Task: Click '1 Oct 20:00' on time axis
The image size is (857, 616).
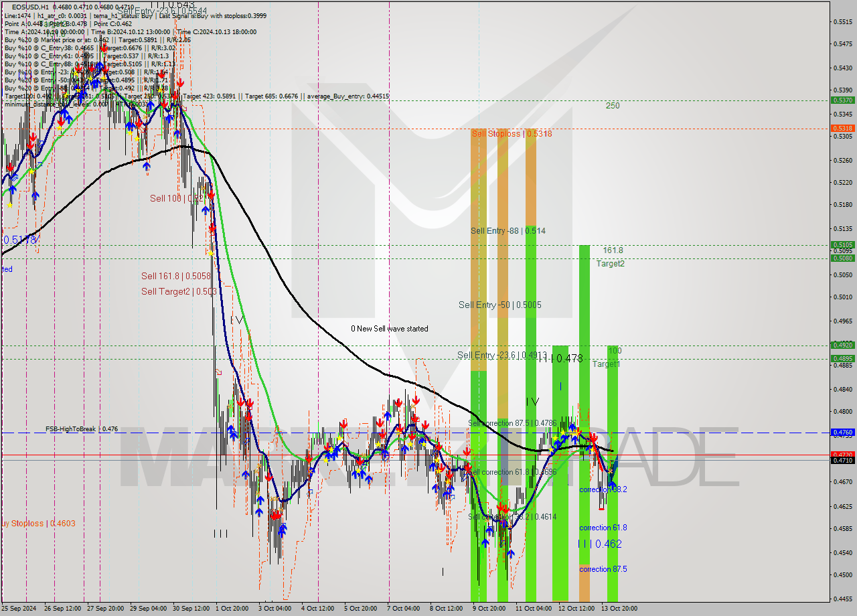Action: coord(234,609)
